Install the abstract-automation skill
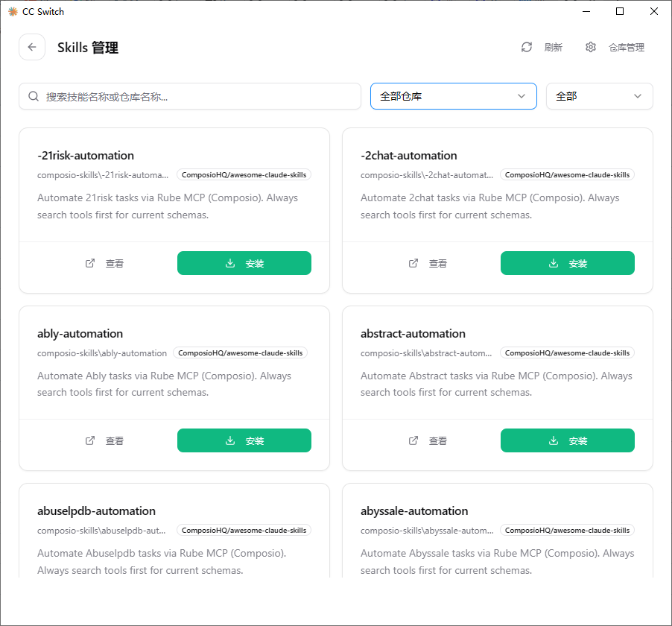The width and height of the screenshot is (672, 626). pyautogui.click(x=567, y=440)
